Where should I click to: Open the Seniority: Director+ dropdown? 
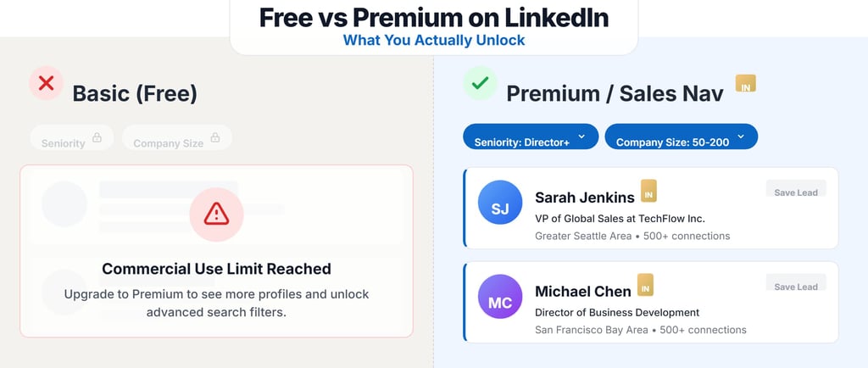531,137
